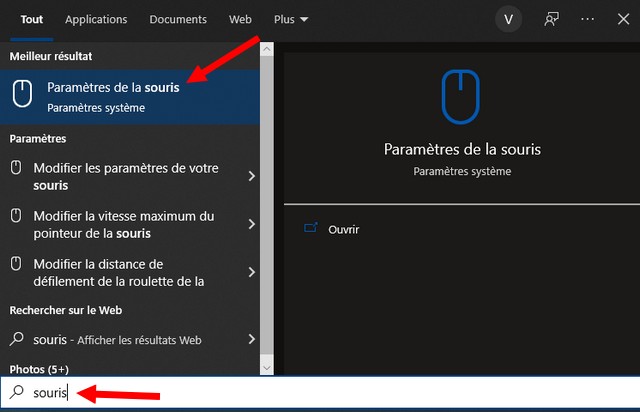The width and height of the screenshot is (640, 412).
Task: Click the search text field containing souris
Action: click(x=300, y=393)
